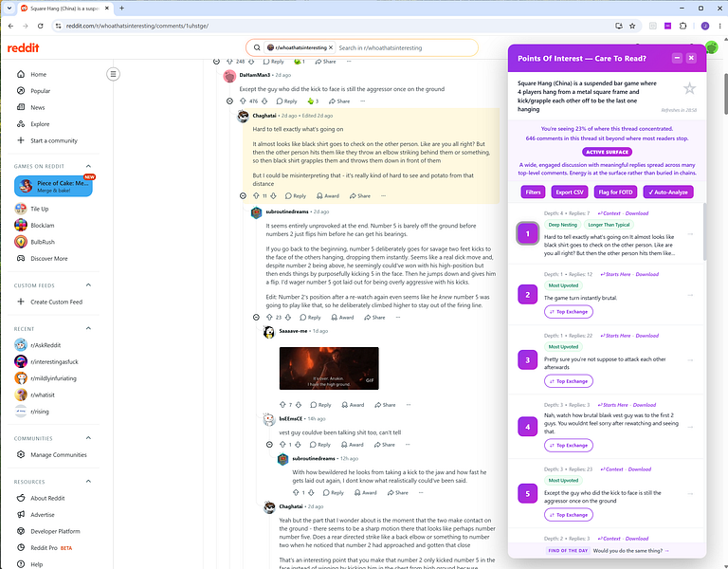Click Download link on item 5
Image resolution: width=728 pixels, height=569 pixels.
click(639, 469)
